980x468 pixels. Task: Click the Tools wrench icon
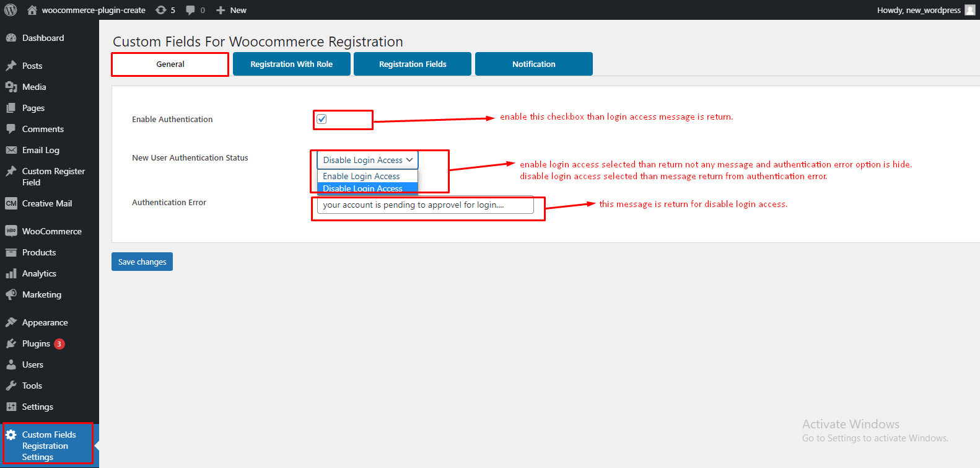point(11,386)
